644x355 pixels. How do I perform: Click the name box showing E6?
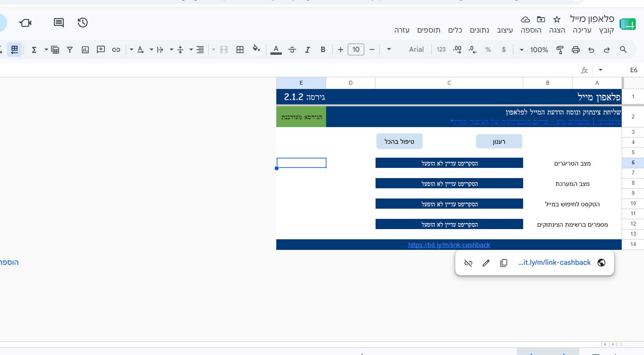click(633, 70)
